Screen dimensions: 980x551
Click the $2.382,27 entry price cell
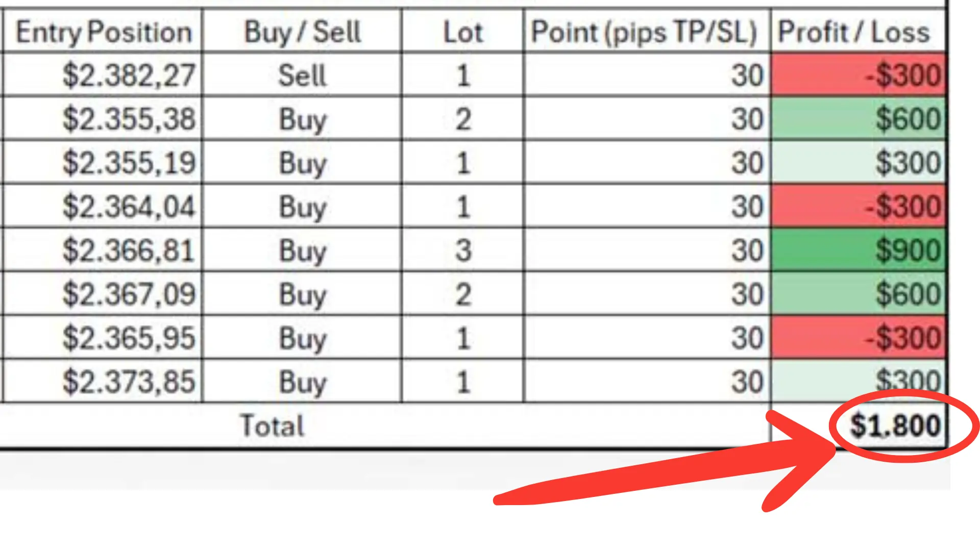102,74
